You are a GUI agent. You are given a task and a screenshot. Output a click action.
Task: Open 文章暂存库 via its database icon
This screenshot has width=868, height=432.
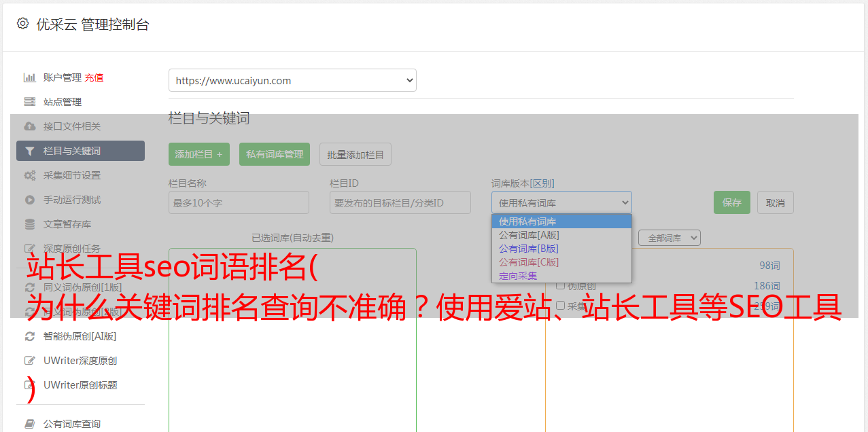[x=29, y=224]
